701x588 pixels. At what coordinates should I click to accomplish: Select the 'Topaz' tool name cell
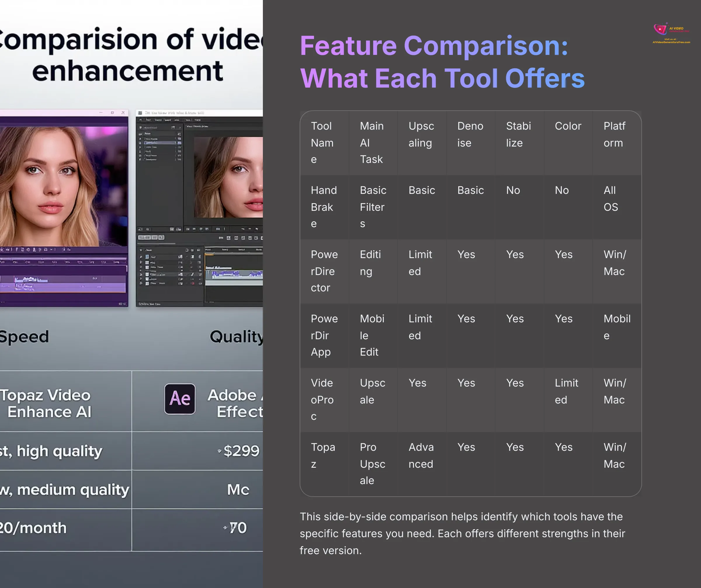[325, 464]
